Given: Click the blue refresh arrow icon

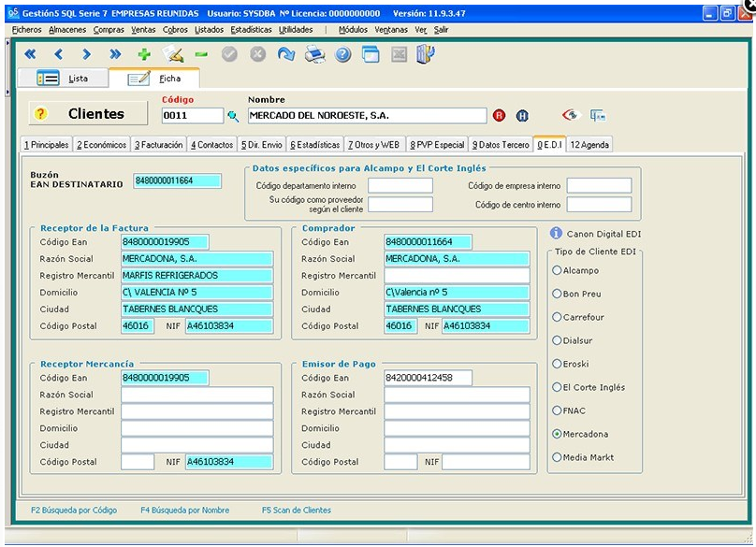Looking at the screenshot, I should (x=286, y=55).
